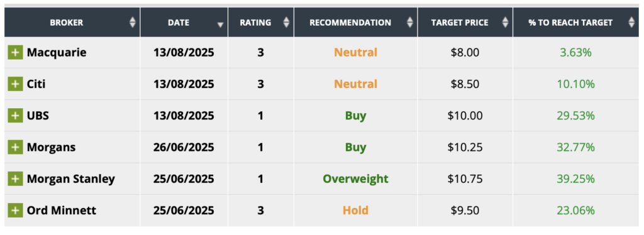
Task: Click Ord Minnett Hold recommendation
Action: (x=356, y=210)
